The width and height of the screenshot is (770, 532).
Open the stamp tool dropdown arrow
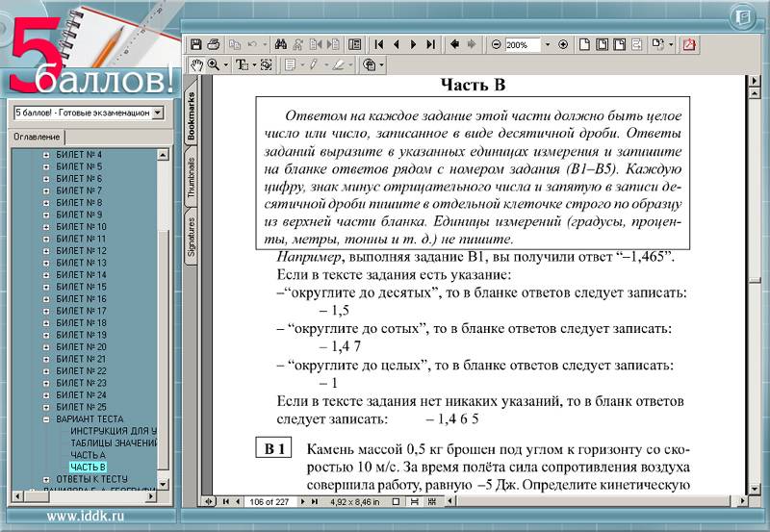[381, 64]
